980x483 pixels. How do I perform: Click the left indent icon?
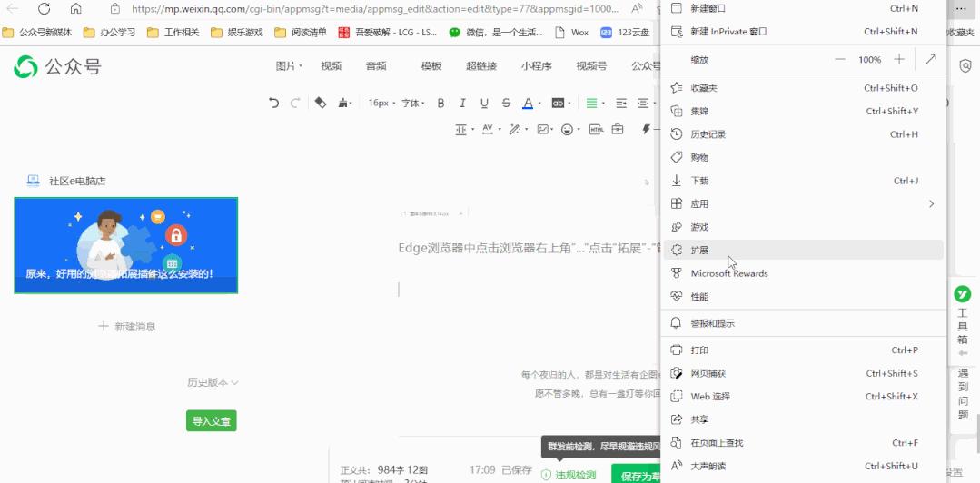point(620,103)
